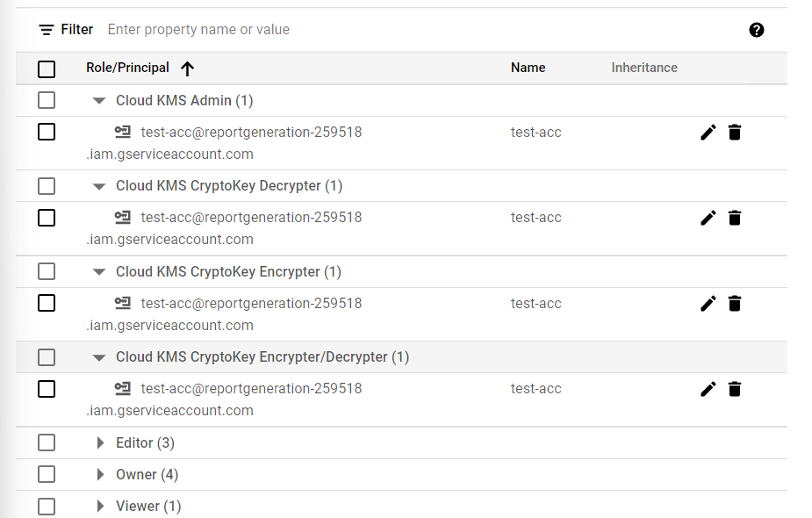The image size is (812, 518).
Task: Edit the Encrypter/Decrypter role principal
Action: tap(708, 389)
